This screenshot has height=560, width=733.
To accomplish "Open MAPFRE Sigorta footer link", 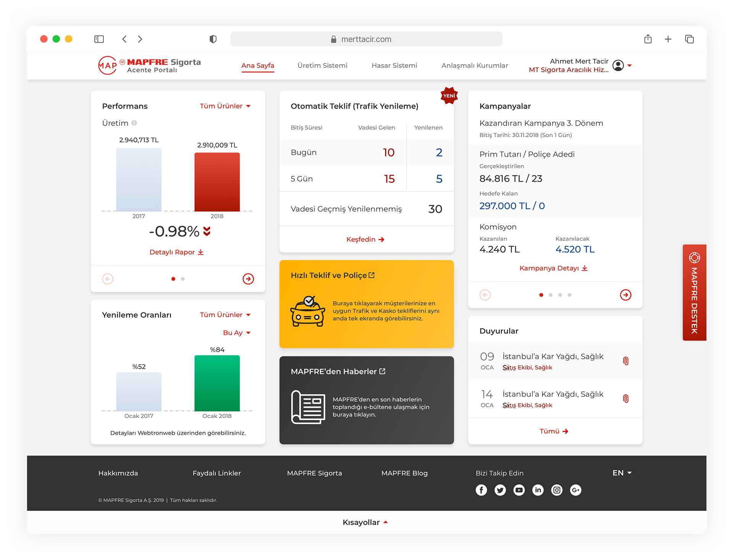I will pyautogui.click(x=314, y=473).
